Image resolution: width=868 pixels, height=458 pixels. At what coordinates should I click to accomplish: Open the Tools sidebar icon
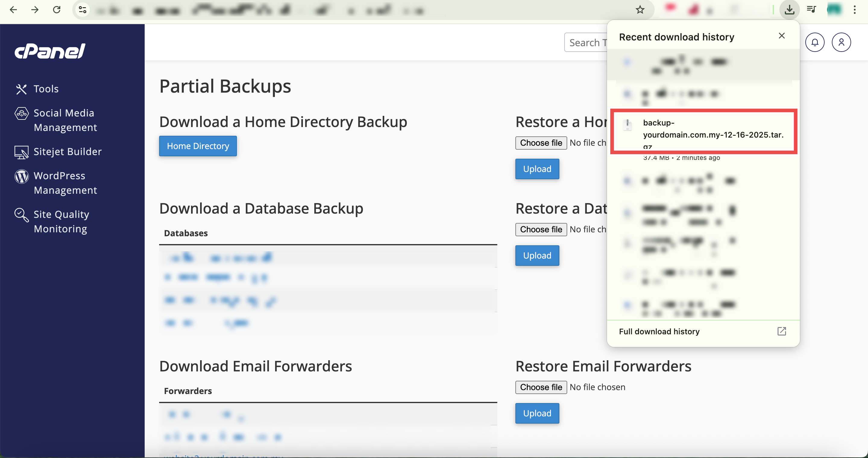[21, 89]
